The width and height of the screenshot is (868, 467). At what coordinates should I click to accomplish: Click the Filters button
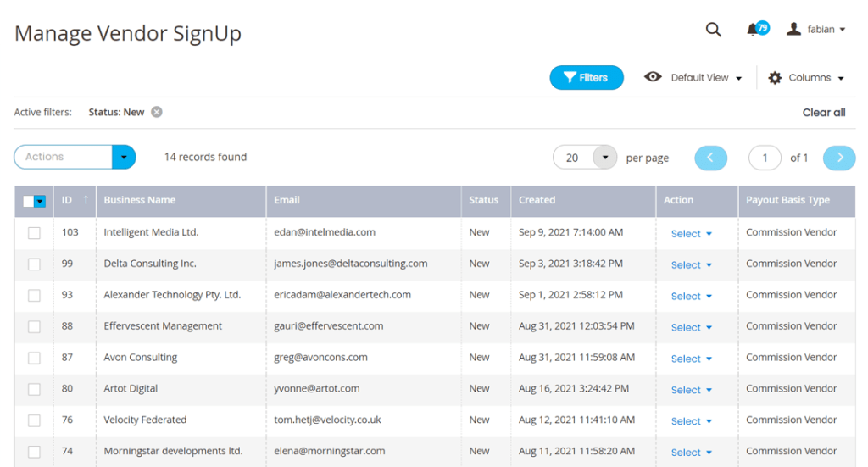pos(587,77)
